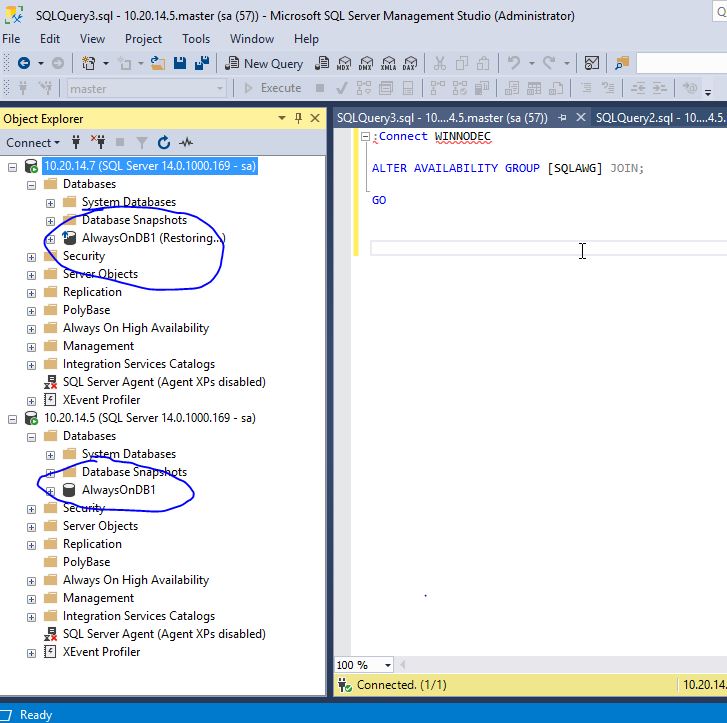Open the Edit menu
Screen dimensions: 727x723
coord(50,39)
